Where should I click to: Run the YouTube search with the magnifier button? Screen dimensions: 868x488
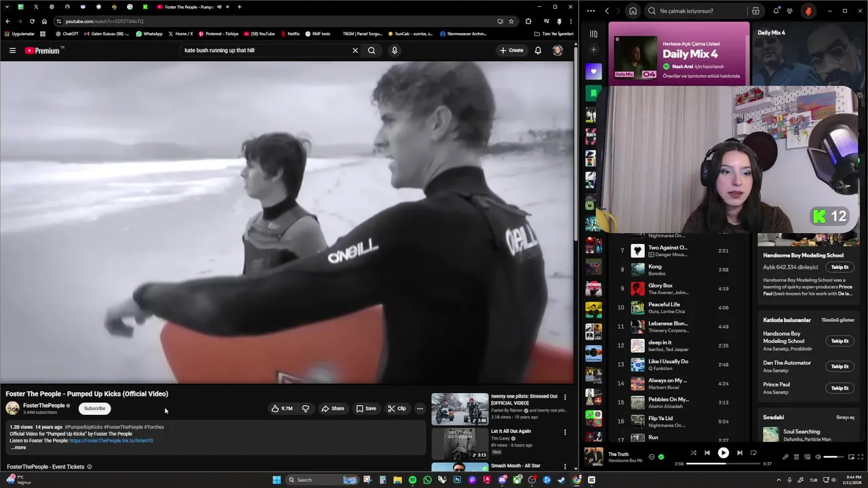point(372,50)
